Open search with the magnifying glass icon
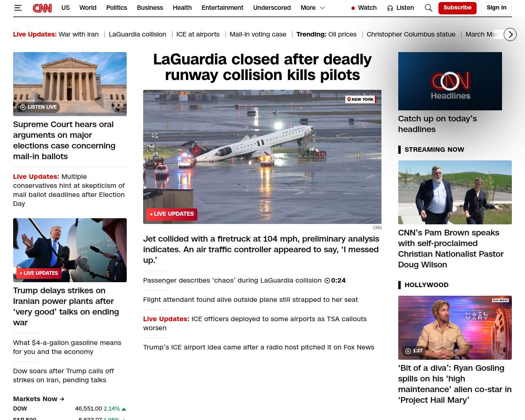The image size is (525, 420). tap(428, 8)
